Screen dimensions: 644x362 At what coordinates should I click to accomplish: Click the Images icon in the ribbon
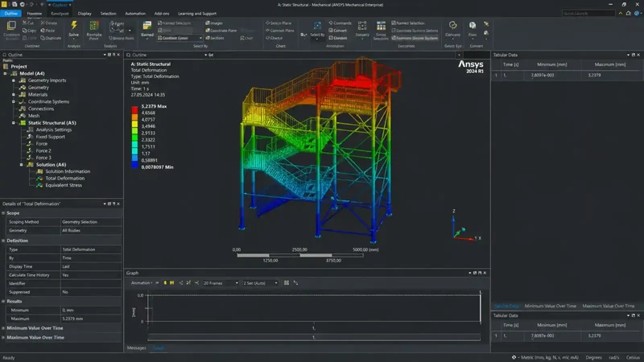click(208, 23)
